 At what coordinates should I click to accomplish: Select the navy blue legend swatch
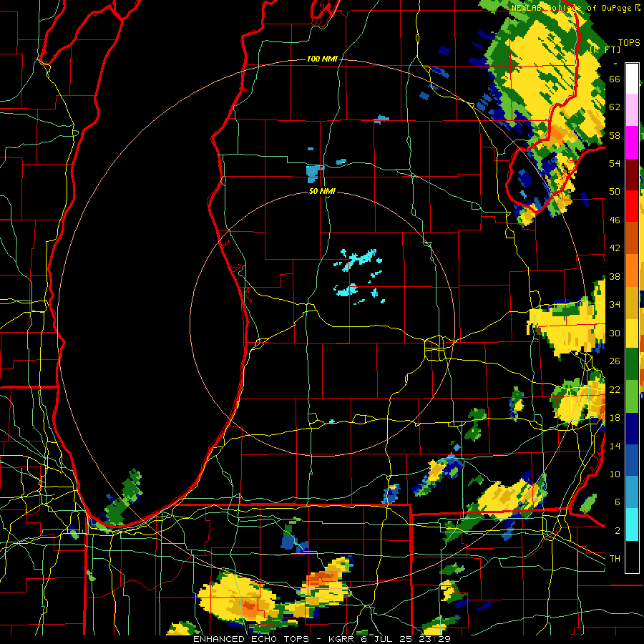632,429
